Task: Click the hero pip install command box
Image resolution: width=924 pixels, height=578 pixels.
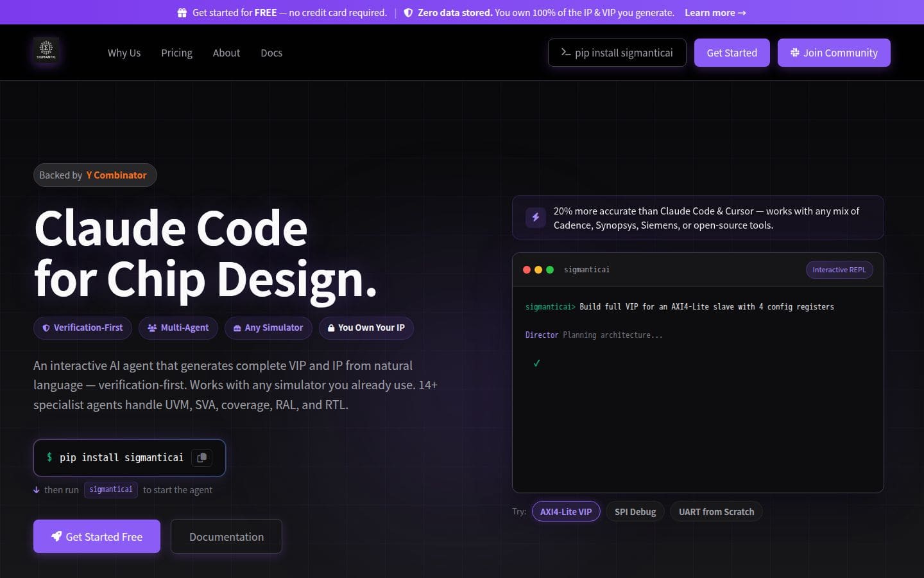Action: (x=130, y=458)
